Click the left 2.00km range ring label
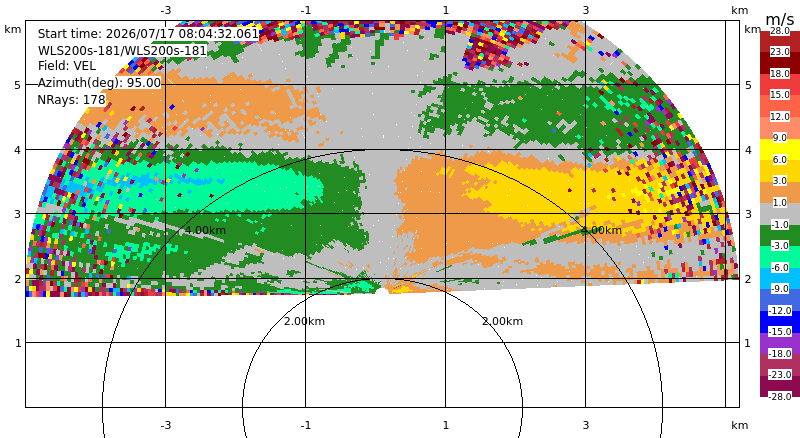800x438 pixels. coord(304,321)
